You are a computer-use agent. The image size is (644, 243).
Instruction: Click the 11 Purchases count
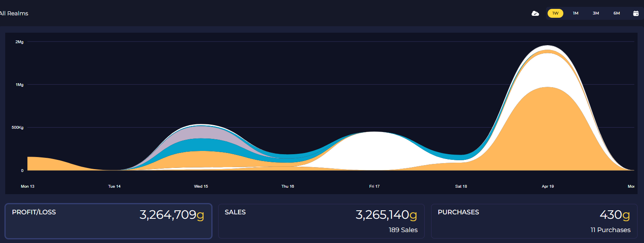tap(611, 230)
